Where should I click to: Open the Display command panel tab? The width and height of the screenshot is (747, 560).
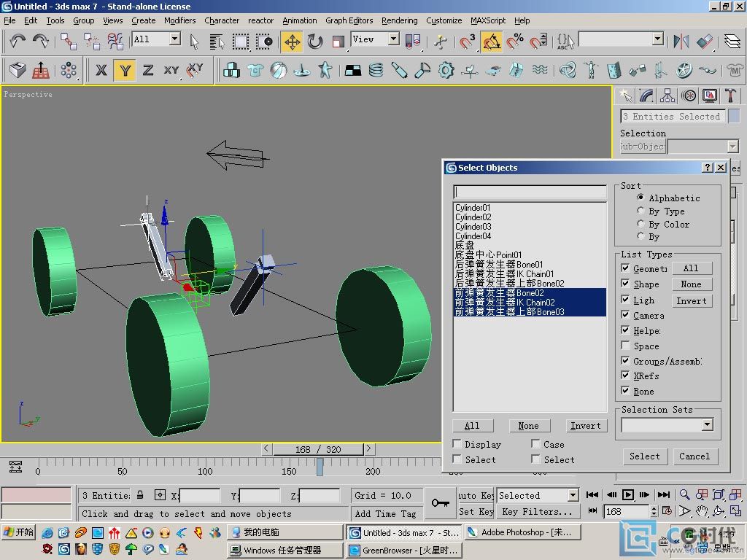(x=710, y=96)
